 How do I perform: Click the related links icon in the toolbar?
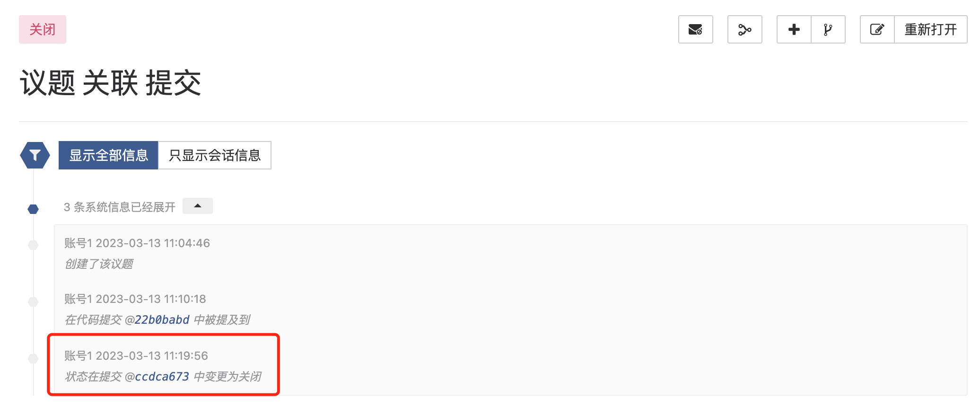click(744, 29)
